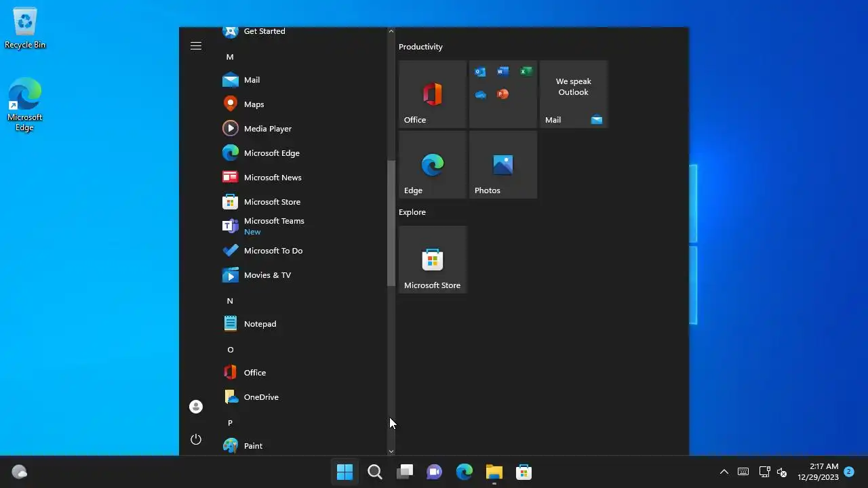Screen dimensions: 868x488
Task: Select Microsoft Edge desktop shortcut
Action: [25, 104]
